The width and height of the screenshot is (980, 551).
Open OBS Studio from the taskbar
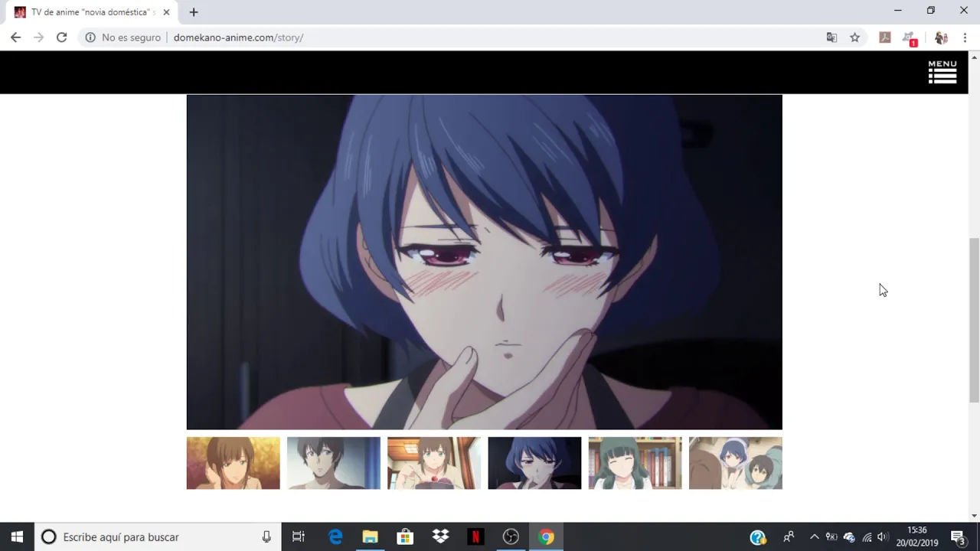(511, 536)
